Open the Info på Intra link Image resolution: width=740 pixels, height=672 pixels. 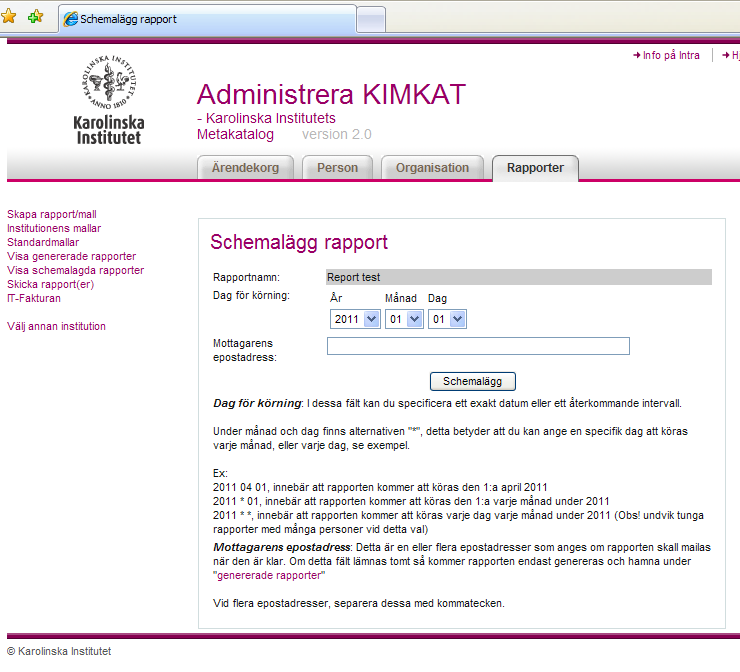pos(666,55)
